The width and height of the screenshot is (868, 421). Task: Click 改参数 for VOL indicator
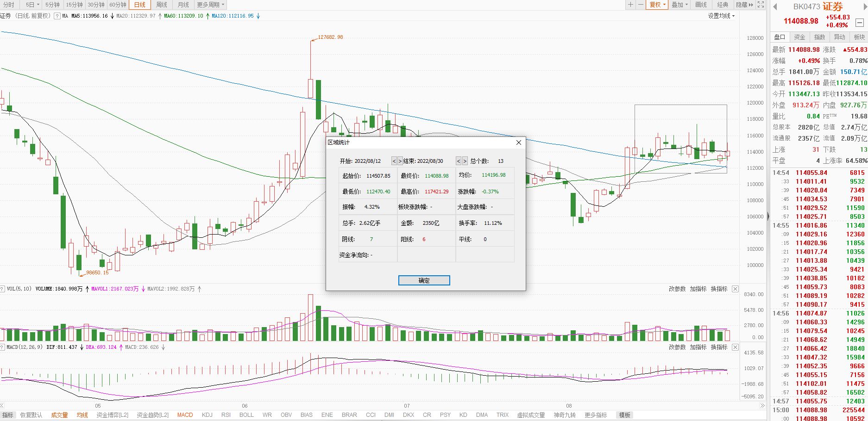(x=677, y=289)
